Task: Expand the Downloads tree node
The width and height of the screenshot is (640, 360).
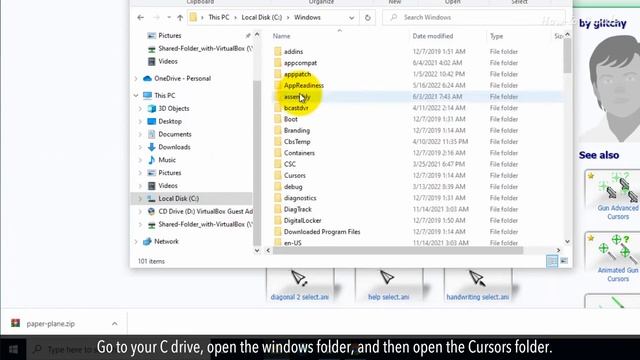Action: click(140, 147)
